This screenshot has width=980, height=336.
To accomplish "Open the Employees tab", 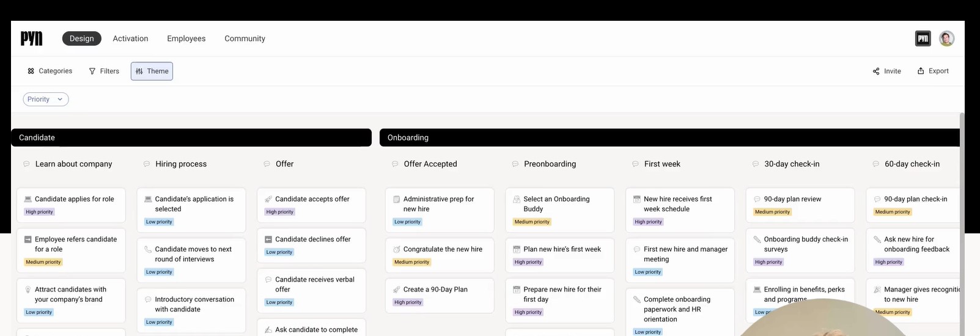I will coord(186,38).
